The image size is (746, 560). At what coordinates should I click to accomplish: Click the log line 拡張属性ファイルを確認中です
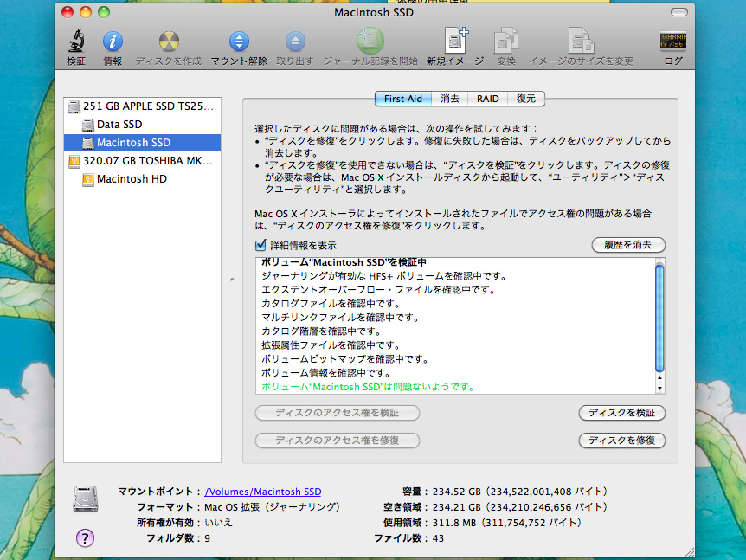point(331,345)
